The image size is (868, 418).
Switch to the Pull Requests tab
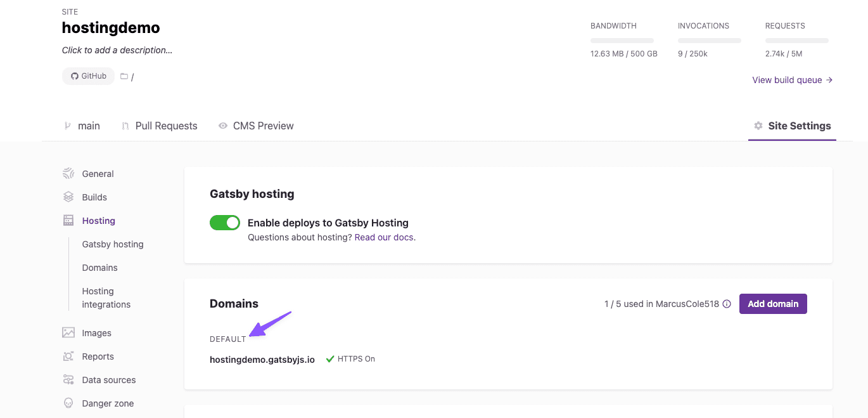click(x=160, y=126)
